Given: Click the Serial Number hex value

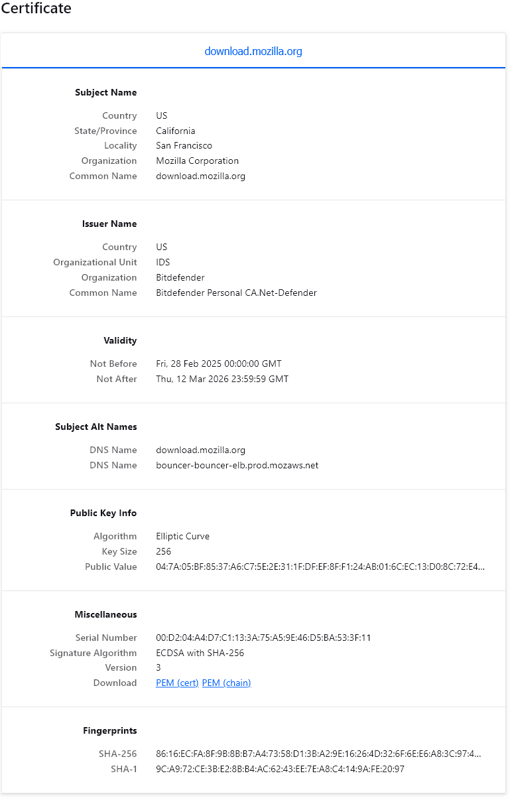Looking at the screenshot, I should (263, 638).
